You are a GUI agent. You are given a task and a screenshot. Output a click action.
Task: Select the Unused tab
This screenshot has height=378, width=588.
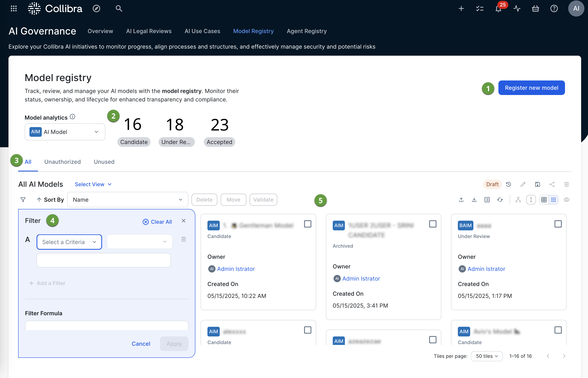(x=104, y=162)
